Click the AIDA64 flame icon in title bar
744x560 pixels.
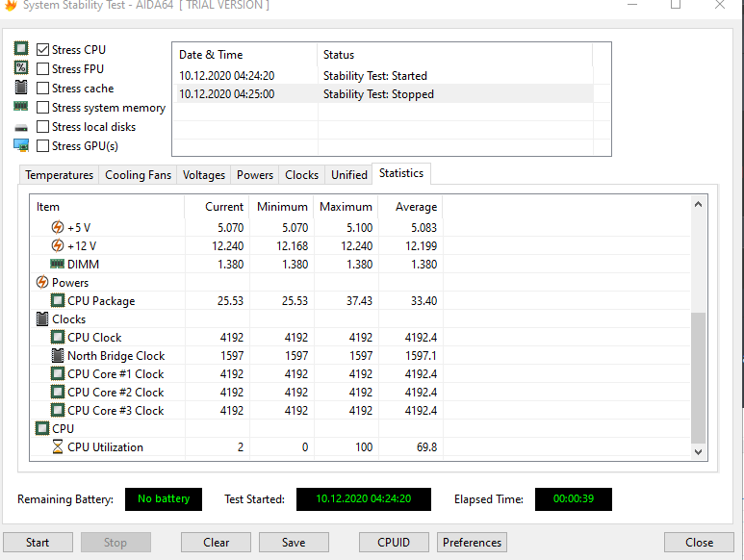point(11,5)
